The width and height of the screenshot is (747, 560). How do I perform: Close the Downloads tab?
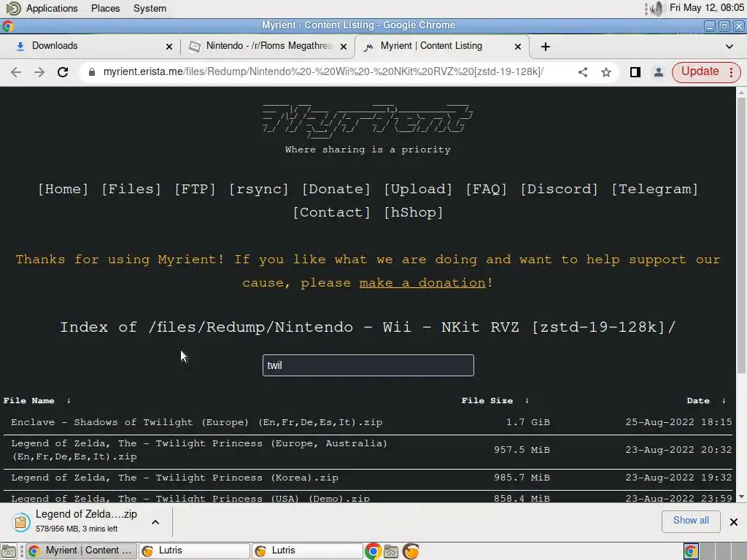point(169,46)
